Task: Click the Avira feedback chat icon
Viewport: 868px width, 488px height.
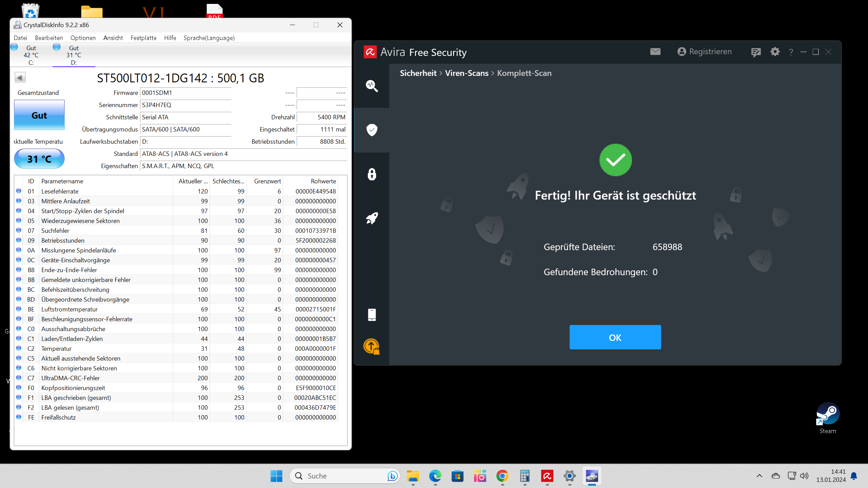Action: 756,52
